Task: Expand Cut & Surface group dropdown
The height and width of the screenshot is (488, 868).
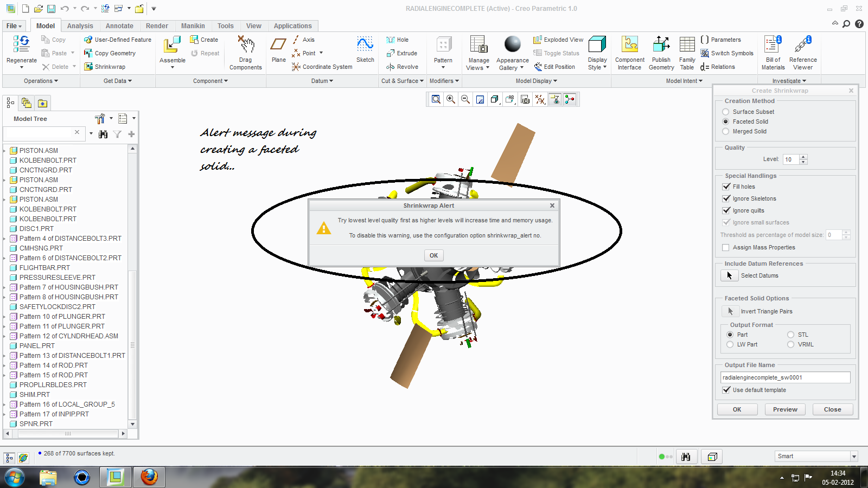Action: pyautogui.click(x=403, y=81)
